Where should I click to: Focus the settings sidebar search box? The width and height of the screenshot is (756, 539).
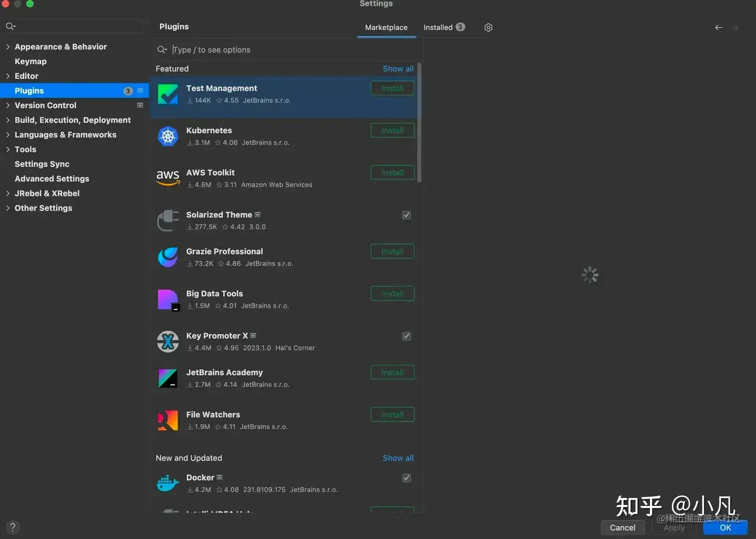coord(74,26)
